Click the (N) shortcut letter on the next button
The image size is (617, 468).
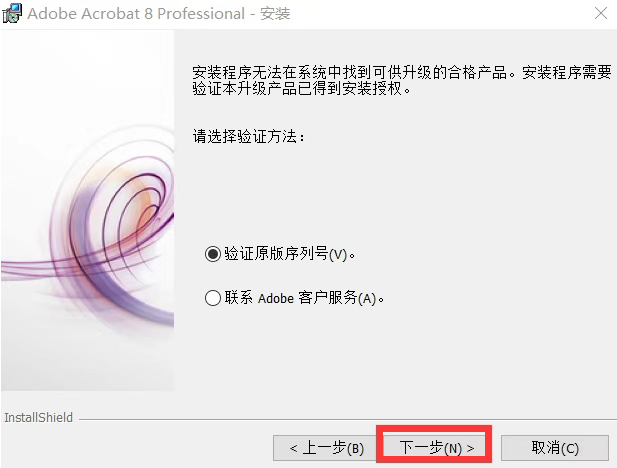[453, 448]
